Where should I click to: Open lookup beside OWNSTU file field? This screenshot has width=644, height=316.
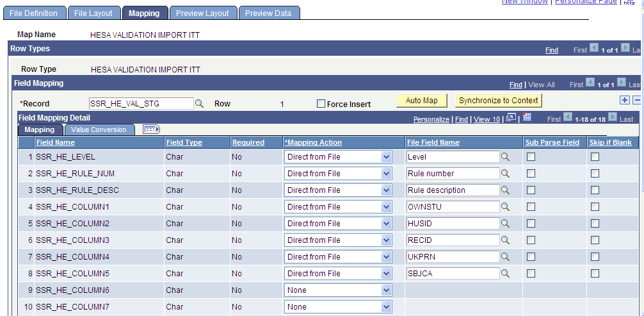pyautogui.click(x=505, y=206)
